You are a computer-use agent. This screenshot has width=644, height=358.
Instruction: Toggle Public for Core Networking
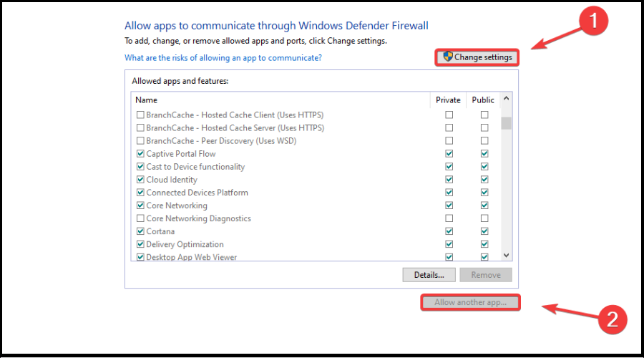tap(484, 205)
